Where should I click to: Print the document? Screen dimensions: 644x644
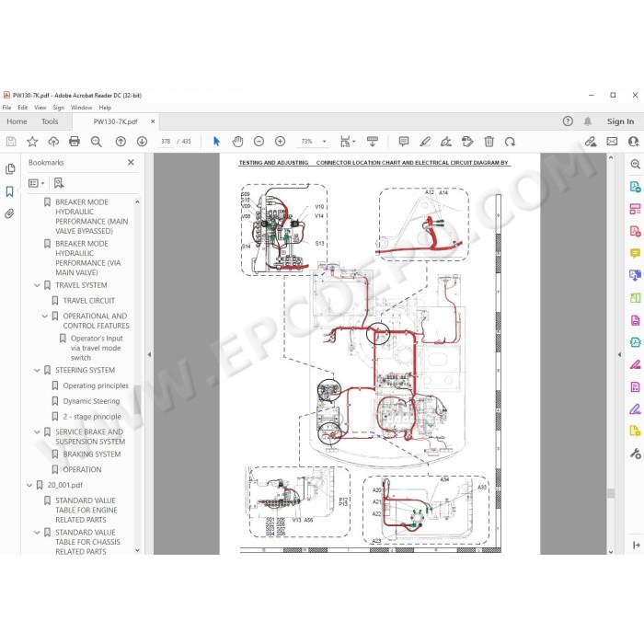click(75, 142)
